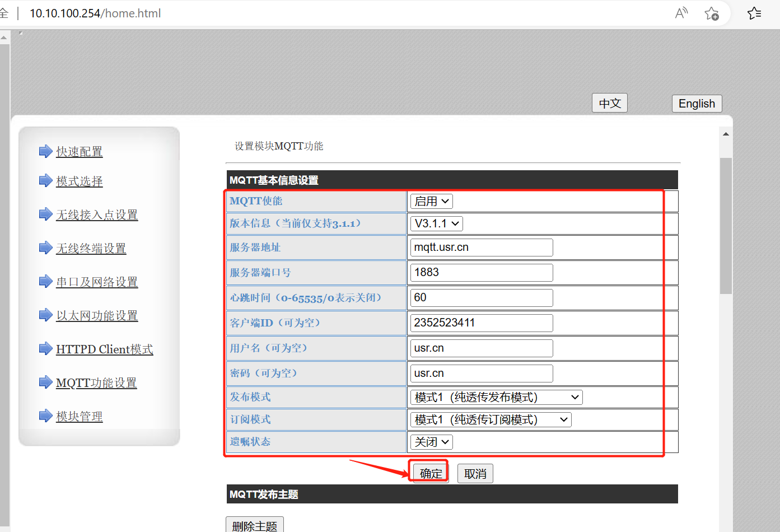Click arrow icon beside 模块管理
The height and width of the screenshot is (532, 780).
click(x=45, y=416)
